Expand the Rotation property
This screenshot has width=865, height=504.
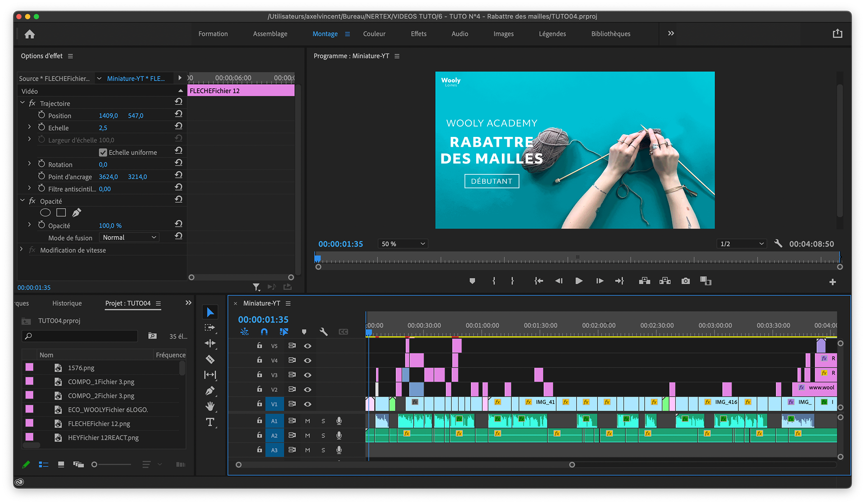30,163
